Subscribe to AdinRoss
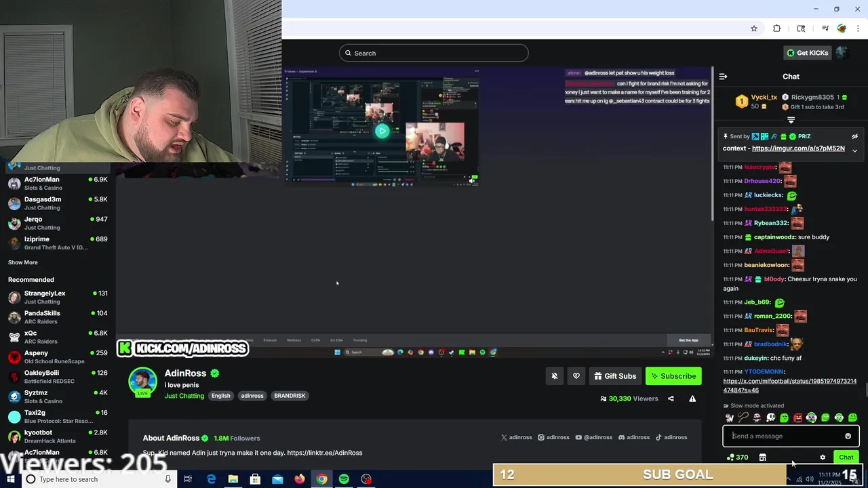This screenshot has height=488, width=868. tap(673, 376)
